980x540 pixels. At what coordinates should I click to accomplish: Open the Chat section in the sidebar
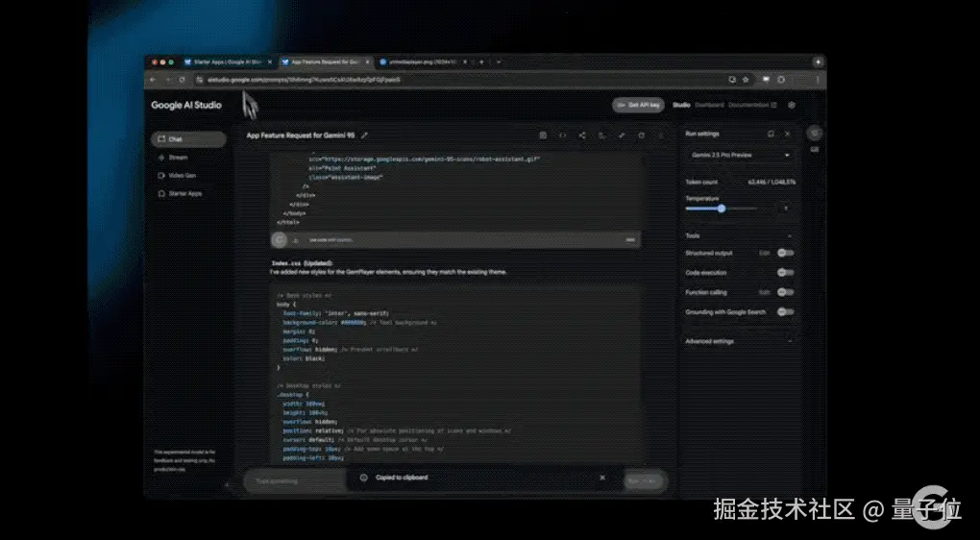tap(188, 139)
